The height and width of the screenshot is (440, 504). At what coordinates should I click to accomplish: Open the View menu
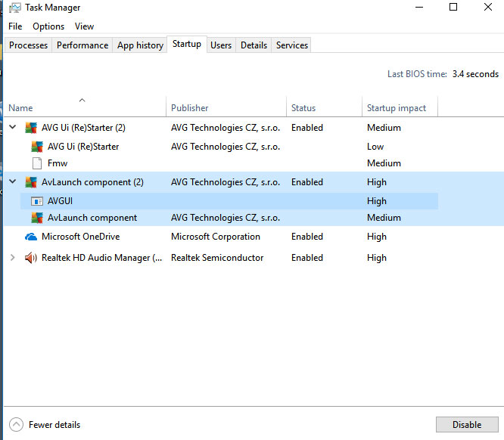click(x=84, y=26)
